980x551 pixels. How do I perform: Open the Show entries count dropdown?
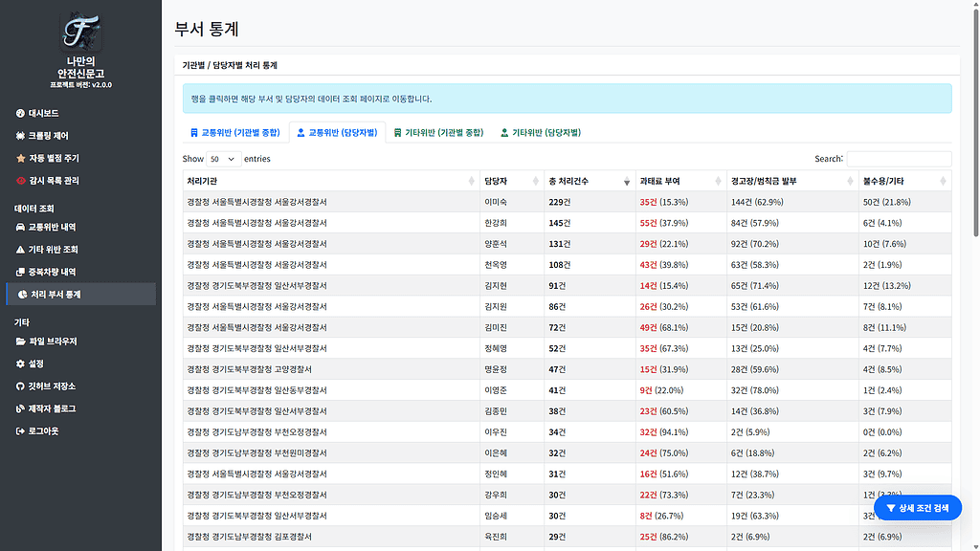(x=223, y=159)
